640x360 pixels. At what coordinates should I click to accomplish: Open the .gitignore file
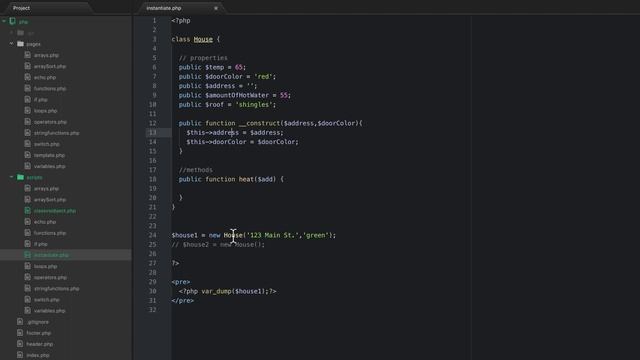38,322
